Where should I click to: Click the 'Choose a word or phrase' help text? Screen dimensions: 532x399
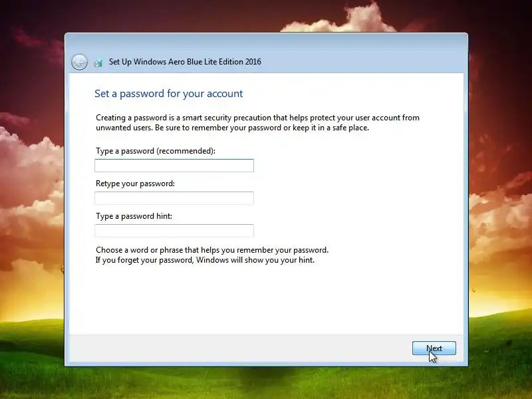pos(212,250)
